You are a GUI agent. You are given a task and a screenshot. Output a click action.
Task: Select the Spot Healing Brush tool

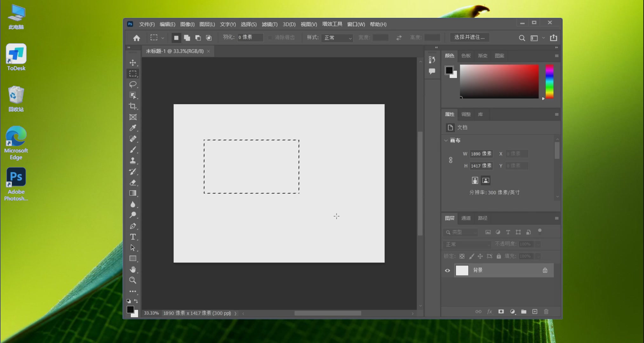point(133,139)
